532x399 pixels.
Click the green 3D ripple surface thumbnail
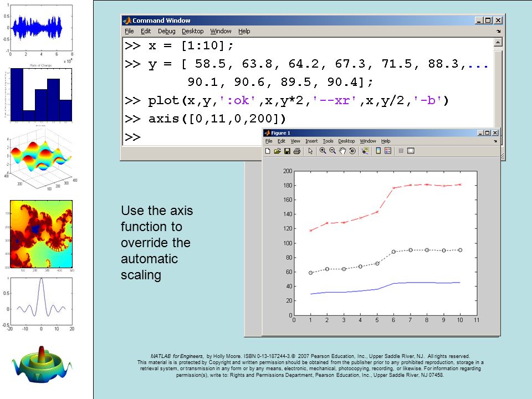point(42,365)
